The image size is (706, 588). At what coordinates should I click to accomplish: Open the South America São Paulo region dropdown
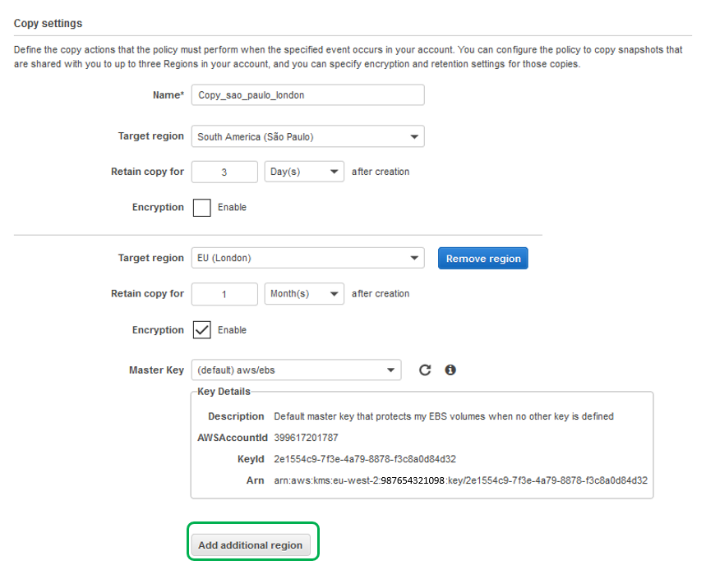coord(307,136)
